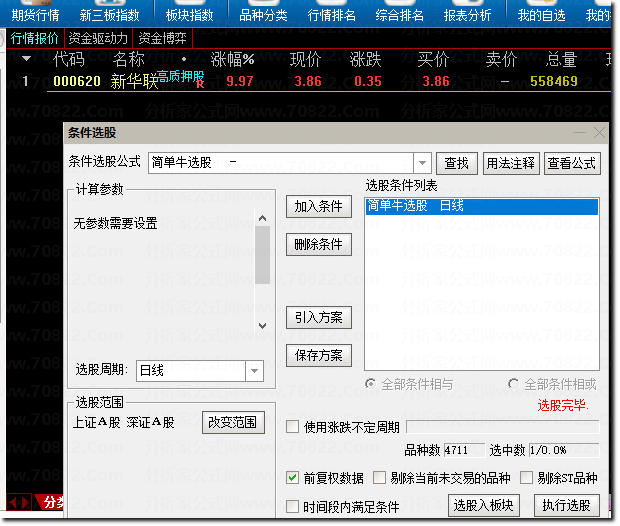620x526 pixels.
Task: Click the 选中数 field showing 1/0.0%
Action: [x=564, y=450]
